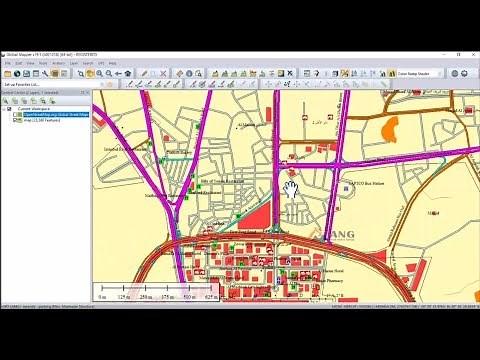Open the Set up Favorites List dropdown
Image resolution: width=480 pixels, height=360 pixels.
53,85
